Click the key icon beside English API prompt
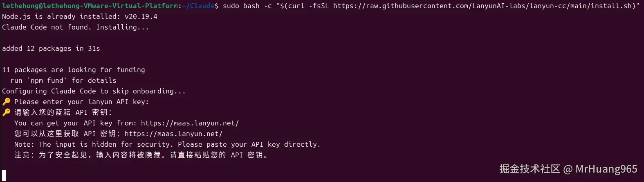 coord(6,102)
